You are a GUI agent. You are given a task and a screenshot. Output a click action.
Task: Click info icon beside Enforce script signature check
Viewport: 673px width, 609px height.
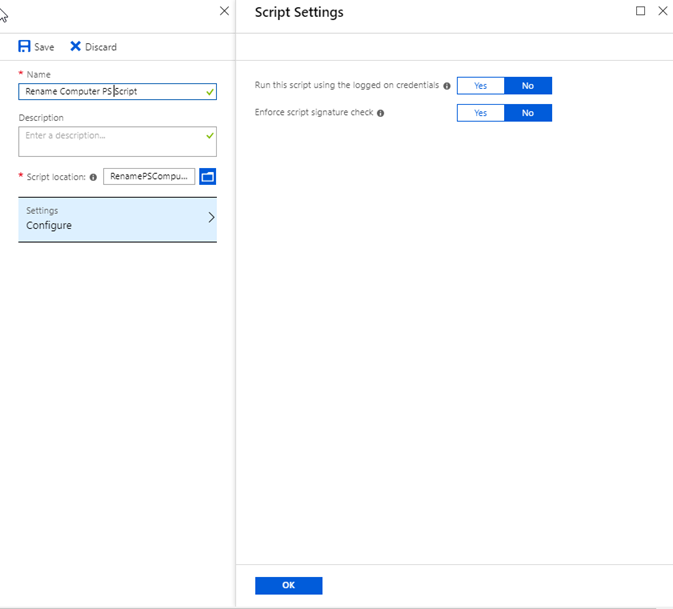tap(380, 113)
